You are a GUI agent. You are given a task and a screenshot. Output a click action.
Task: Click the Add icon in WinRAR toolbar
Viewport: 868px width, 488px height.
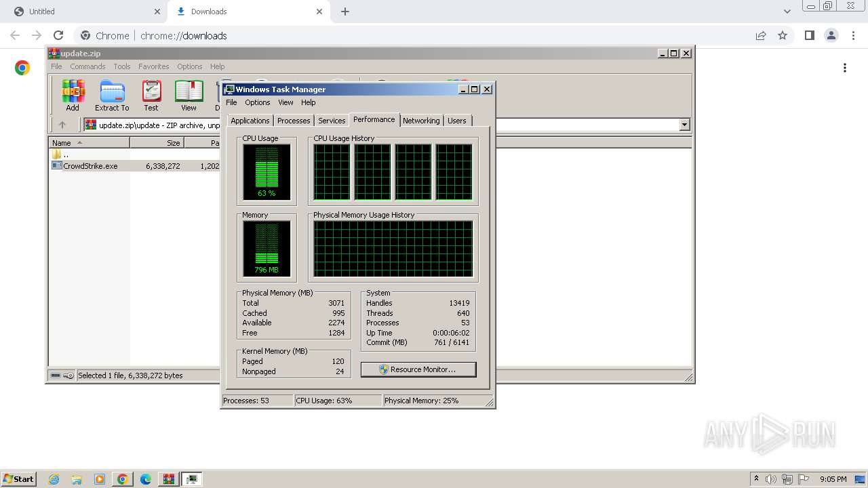pos(73,96)
